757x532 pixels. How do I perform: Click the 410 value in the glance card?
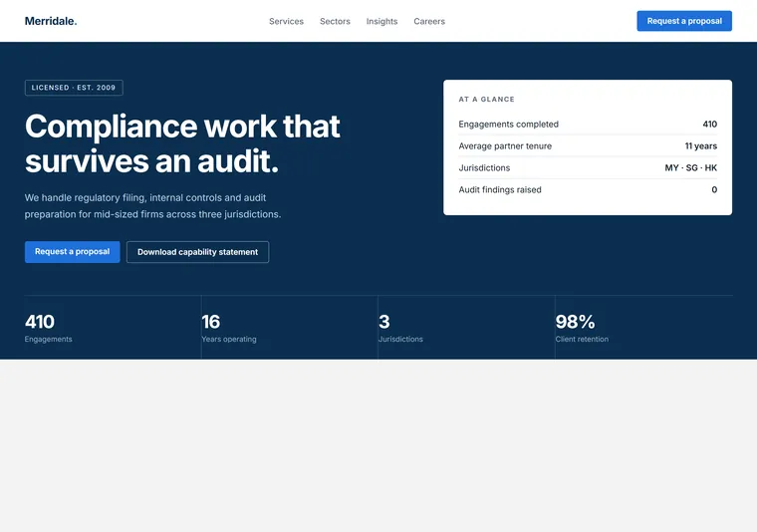click(x=709, y=125)
